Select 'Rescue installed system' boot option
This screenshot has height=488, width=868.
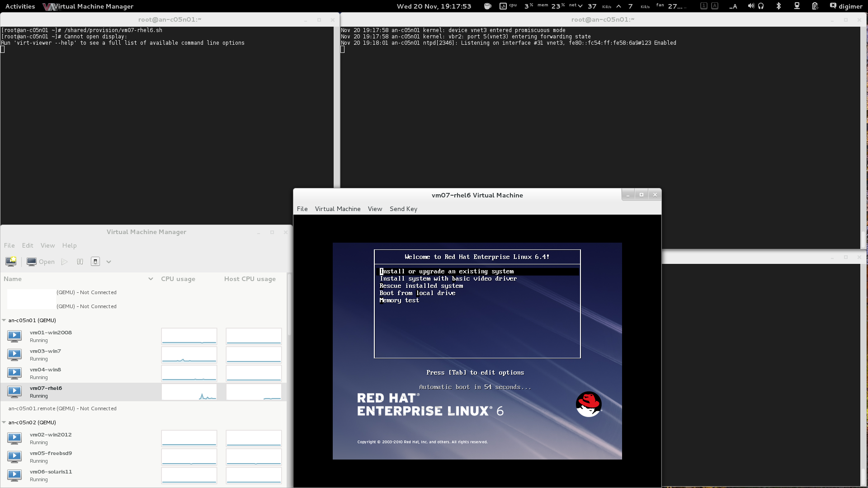point(421,286)
